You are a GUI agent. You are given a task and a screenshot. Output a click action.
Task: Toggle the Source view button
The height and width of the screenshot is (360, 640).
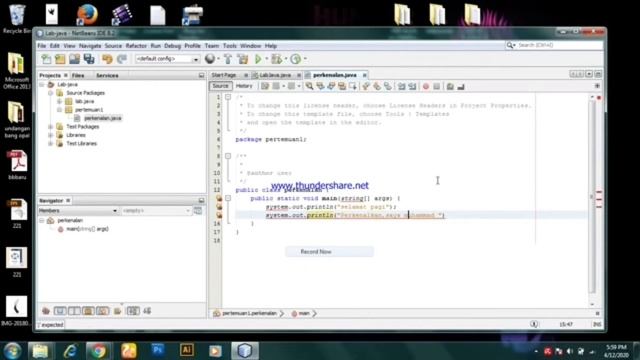[220, 86]
